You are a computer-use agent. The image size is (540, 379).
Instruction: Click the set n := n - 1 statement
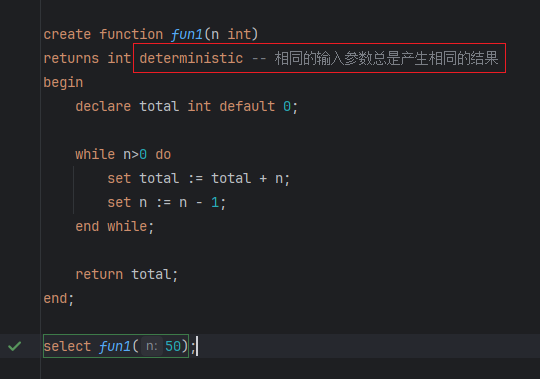166,202
